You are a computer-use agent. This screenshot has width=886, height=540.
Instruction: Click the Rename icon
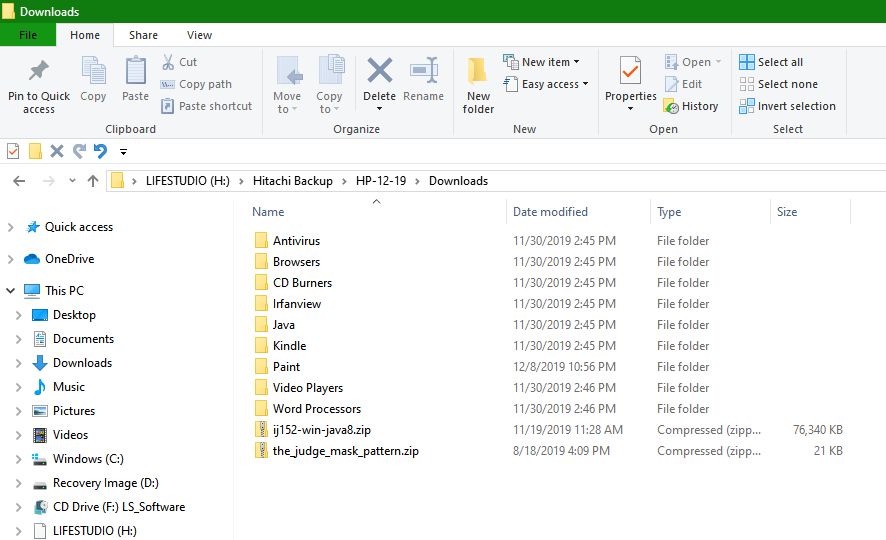[x=424, y=71]
